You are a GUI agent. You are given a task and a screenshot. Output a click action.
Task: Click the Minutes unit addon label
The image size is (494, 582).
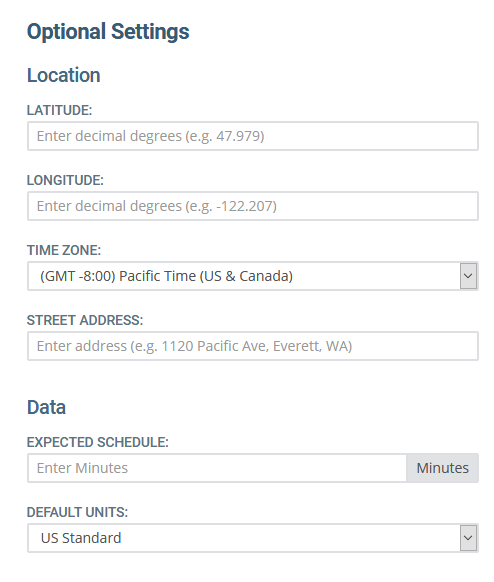click(x=442, y=468)
